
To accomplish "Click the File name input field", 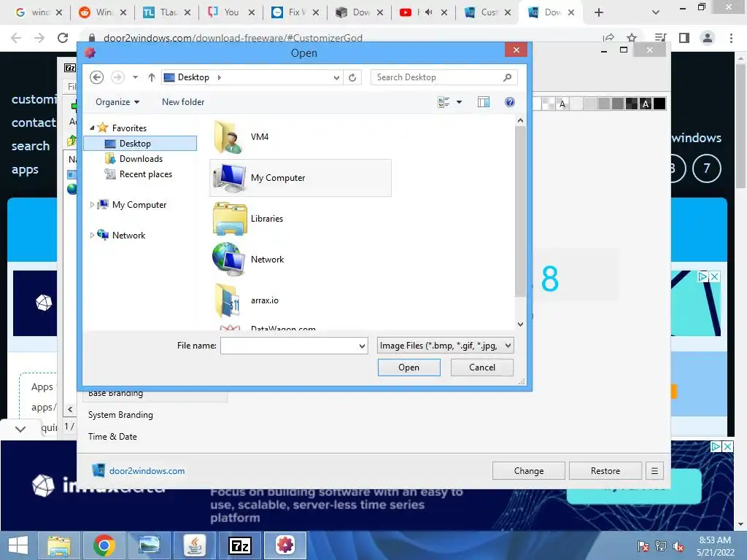I will click(x=289, y=346).
